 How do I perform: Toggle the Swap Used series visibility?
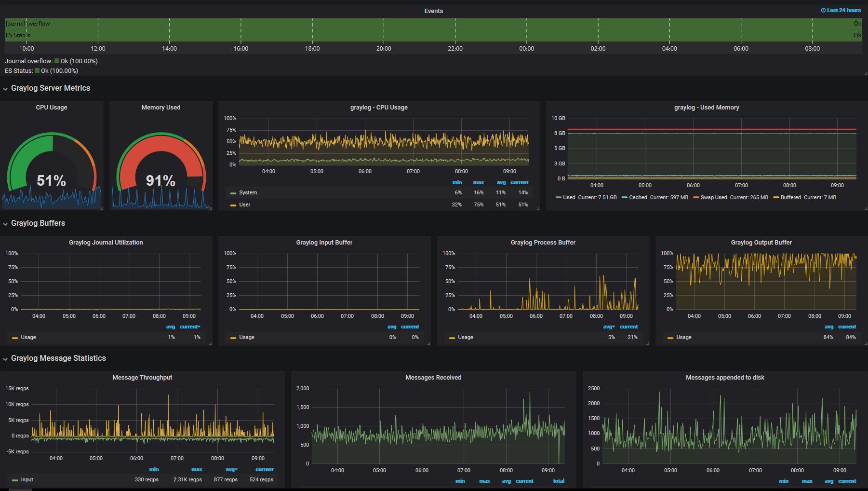714,197
